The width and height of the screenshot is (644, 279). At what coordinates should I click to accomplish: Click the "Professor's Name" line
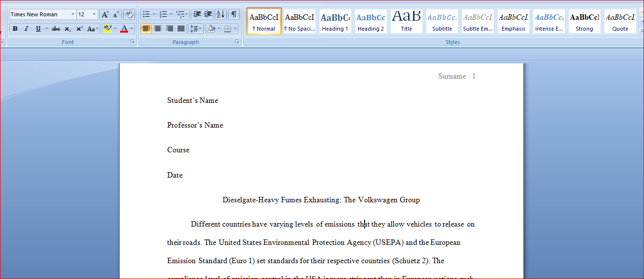point(195,125)
